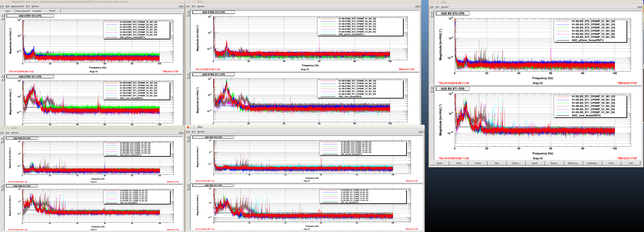Open Window menu in the ETMX Plot window

tap(201, 6)
